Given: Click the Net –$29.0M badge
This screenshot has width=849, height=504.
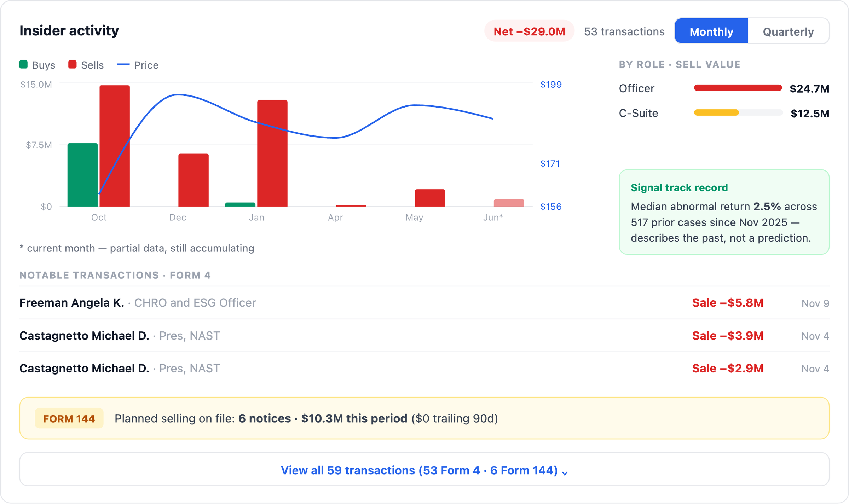Looking at the screenshot, I should click(x=529, y=31).
